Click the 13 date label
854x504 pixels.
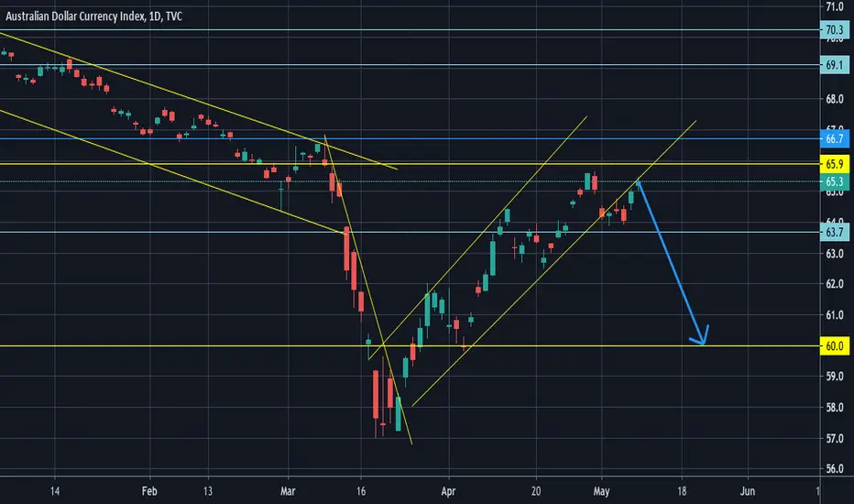pyautogui.click(x=207, y=491)
